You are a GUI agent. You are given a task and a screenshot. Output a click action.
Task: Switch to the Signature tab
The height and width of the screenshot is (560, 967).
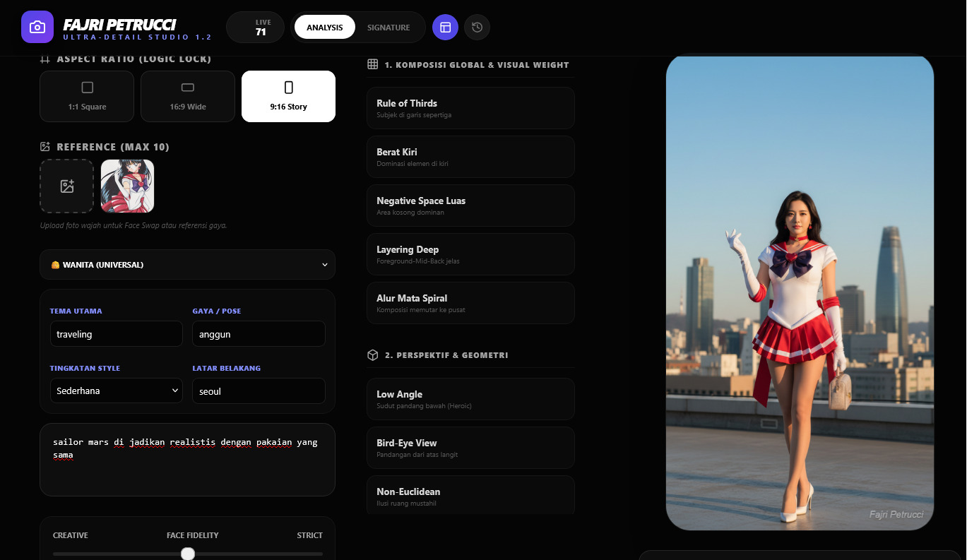(388, 28)
